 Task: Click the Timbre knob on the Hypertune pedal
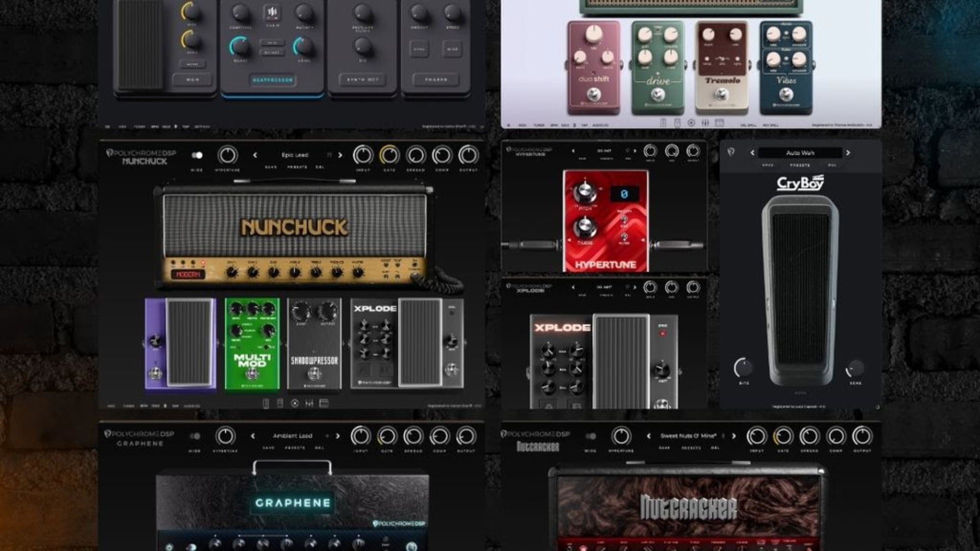[584, 227]
